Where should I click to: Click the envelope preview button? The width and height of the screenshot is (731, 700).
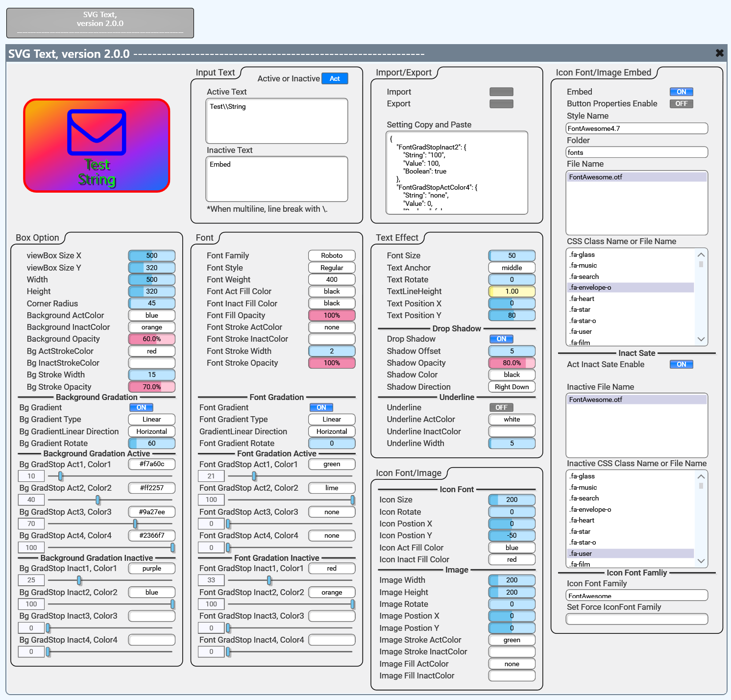tap(97, 146)
